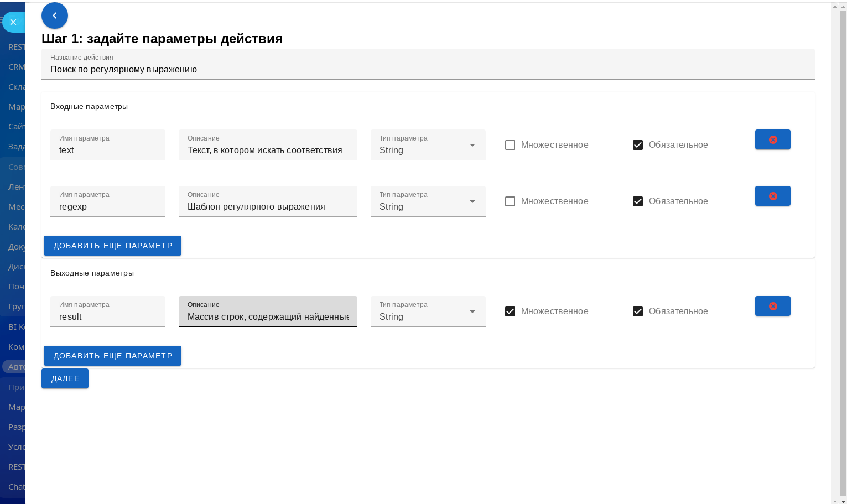Open type dropdown for text parameter
Image resolution: width=847 pixels, height=504 pixels.
coord(428,146)
